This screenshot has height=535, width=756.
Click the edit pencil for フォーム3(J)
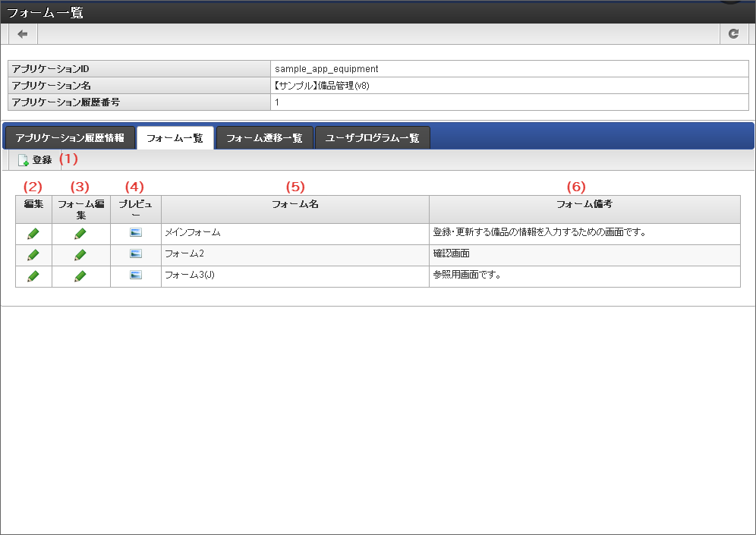point(32,275)
